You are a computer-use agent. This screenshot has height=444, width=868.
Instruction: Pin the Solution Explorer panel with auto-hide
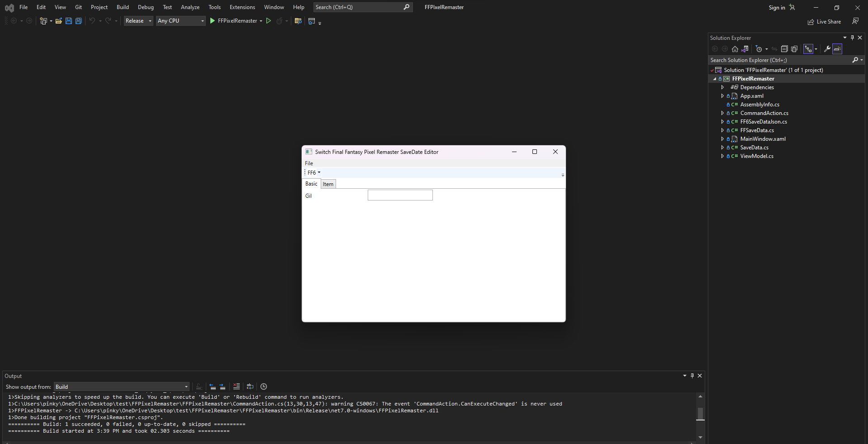pos(852,38)
